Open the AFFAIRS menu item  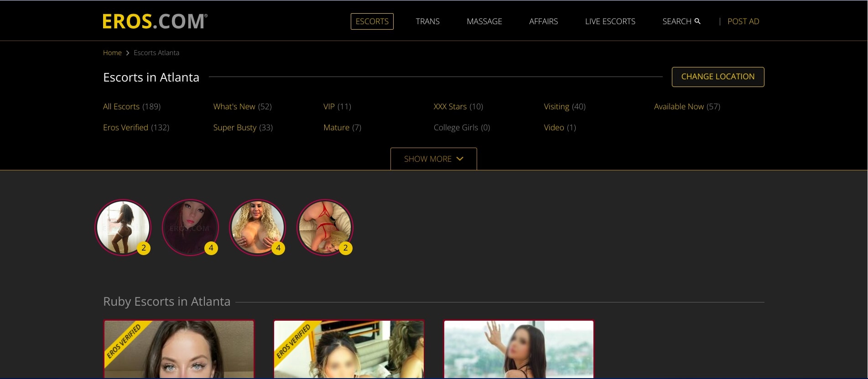544,21
